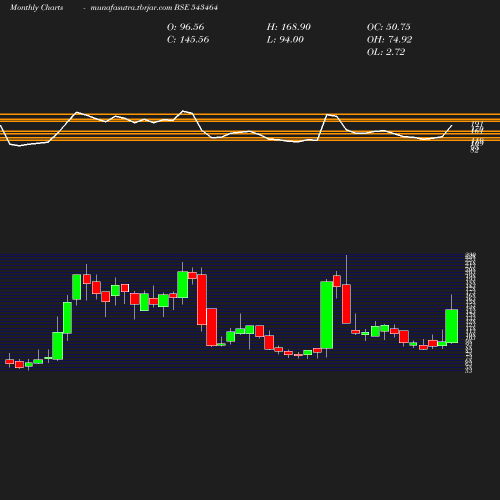Click the "OH: 74.92" reading
The image size is (500, 500).
pyautogui.click(x=389, y=39)
